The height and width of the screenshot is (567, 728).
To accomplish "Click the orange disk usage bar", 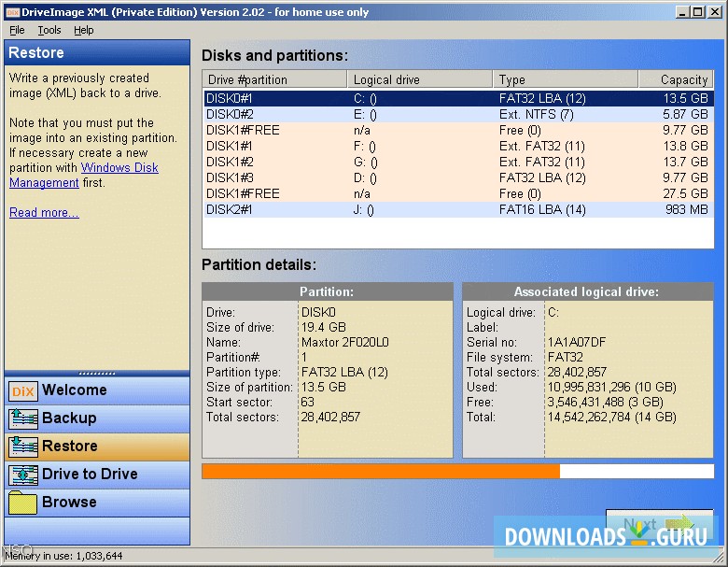I will point(381,471).
